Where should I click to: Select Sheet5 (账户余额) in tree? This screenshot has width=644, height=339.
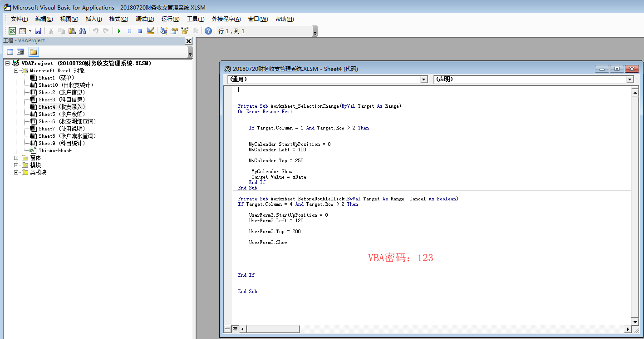57,114
